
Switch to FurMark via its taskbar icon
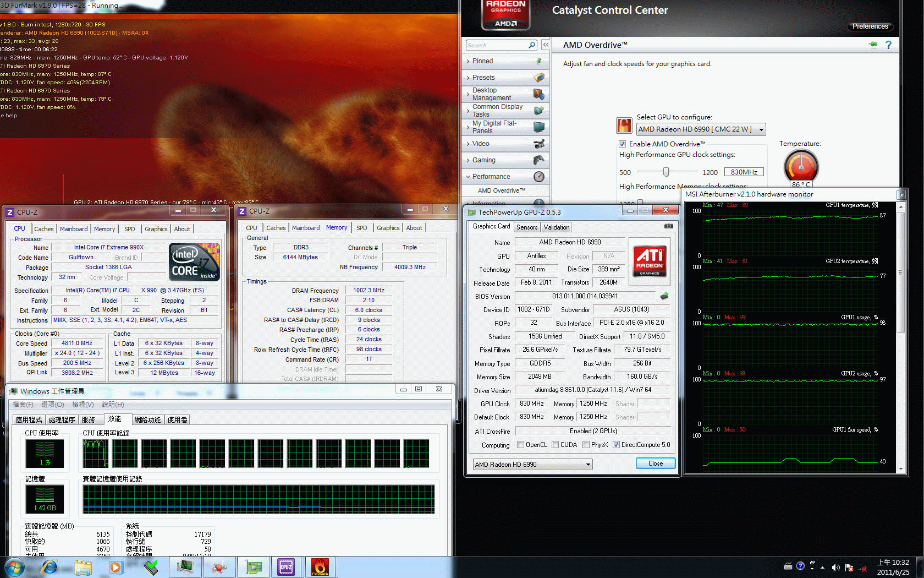tap(320, 567)
